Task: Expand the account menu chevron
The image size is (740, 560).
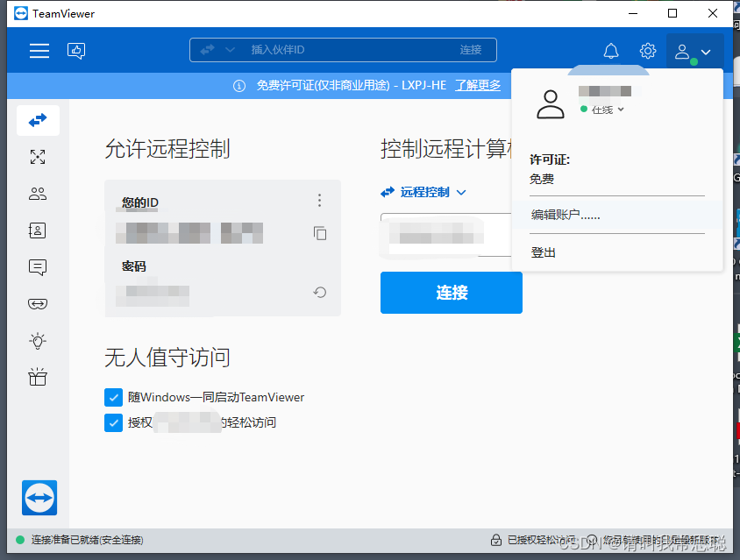Action: [x=706, y=52]
